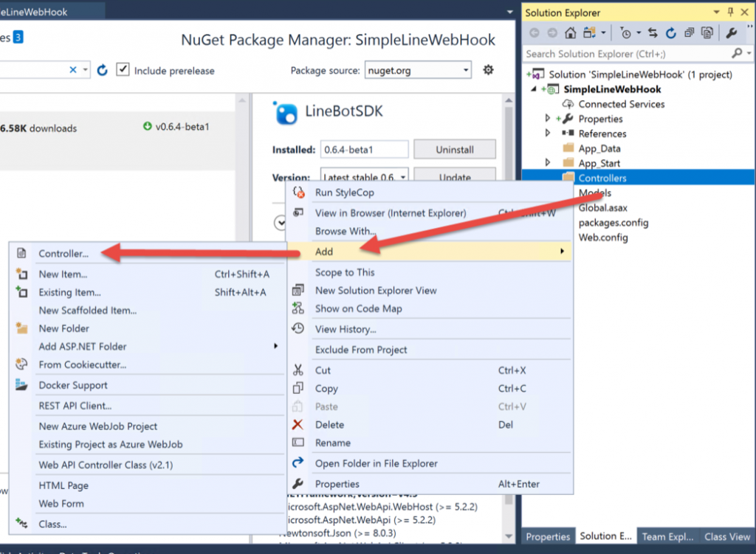Click the Update button
Image resolution: width=756 pixels, height=554 pixels.
455,176
